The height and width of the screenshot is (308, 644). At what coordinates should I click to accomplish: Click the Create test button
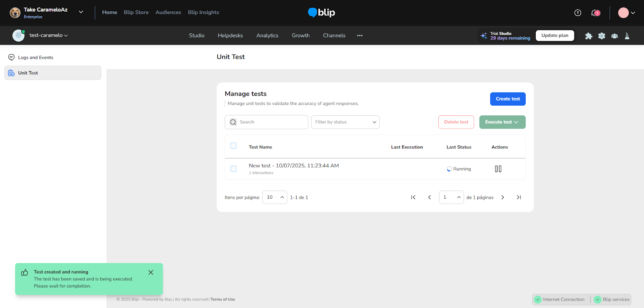[x=508, y=99]
